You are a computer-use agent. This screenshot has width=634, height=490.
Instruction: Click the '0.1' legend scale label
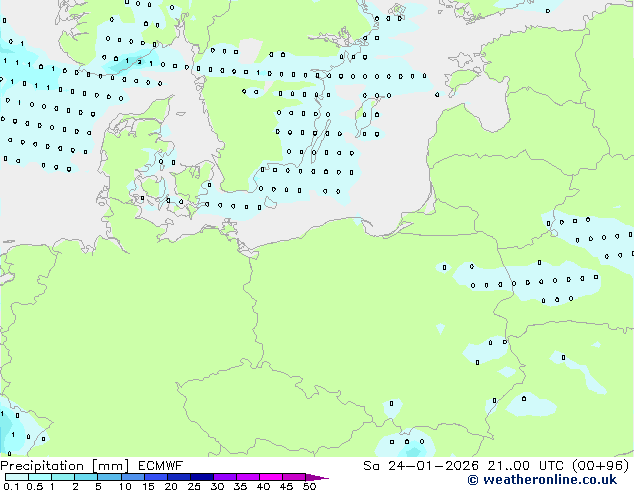tap(11, 486)
